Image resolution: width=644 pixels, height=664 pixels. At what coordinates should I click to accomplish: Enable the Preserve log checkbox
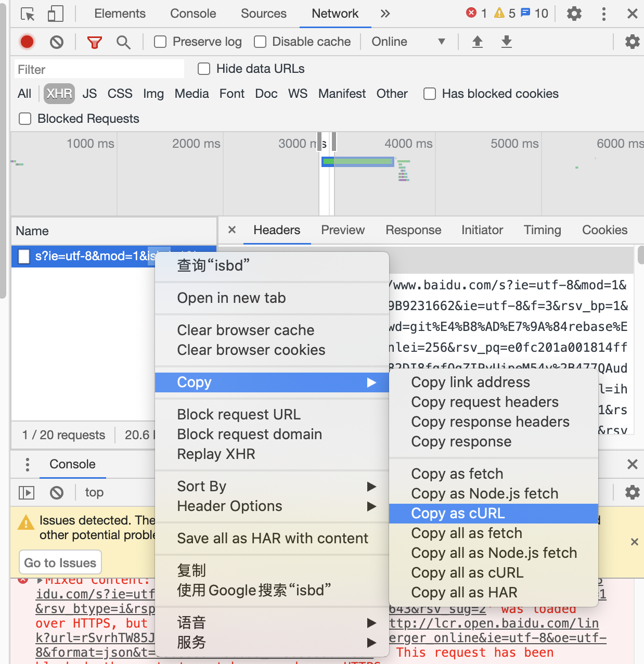pos(160,42)
